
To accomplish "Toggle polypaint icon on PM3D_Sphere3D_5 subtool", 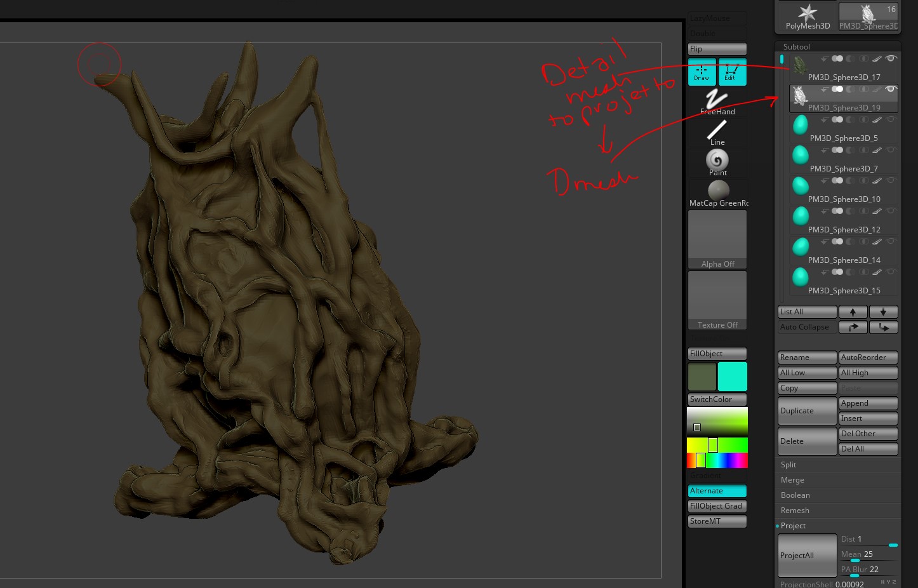I will [x=877, y=120].
